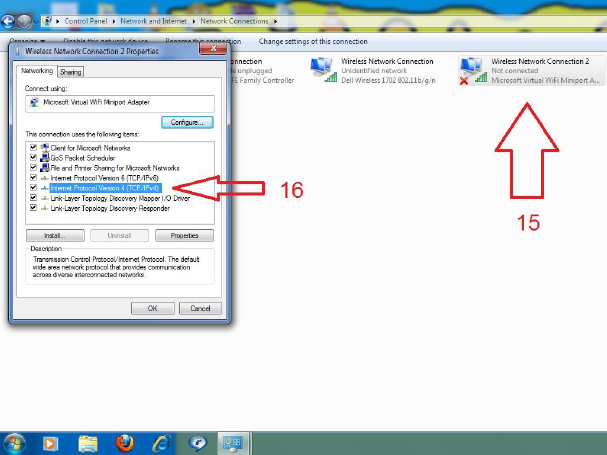
Task: Click Control Panel in the address breadcrumb
Action: pos(86,21)
